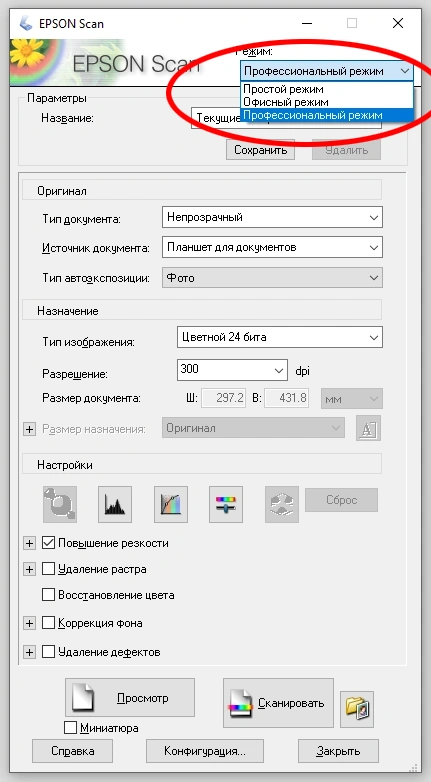Enable the Коррекция фона checkbox
The image size is (431, 782).
48,623
